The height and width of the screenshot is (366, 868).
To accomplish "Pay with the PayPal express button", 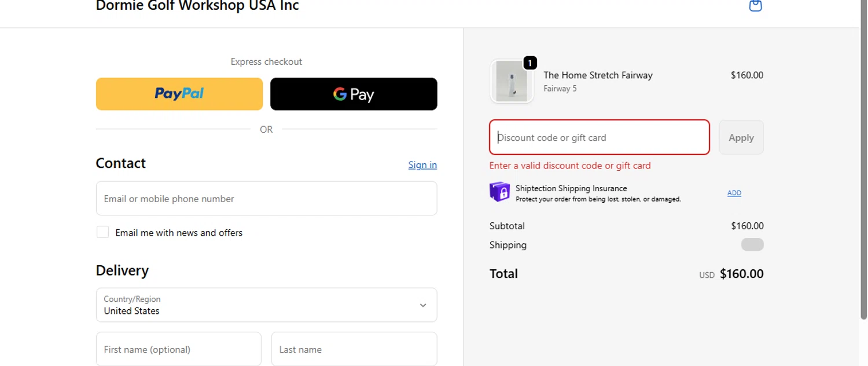I will [x=179, y=94].
